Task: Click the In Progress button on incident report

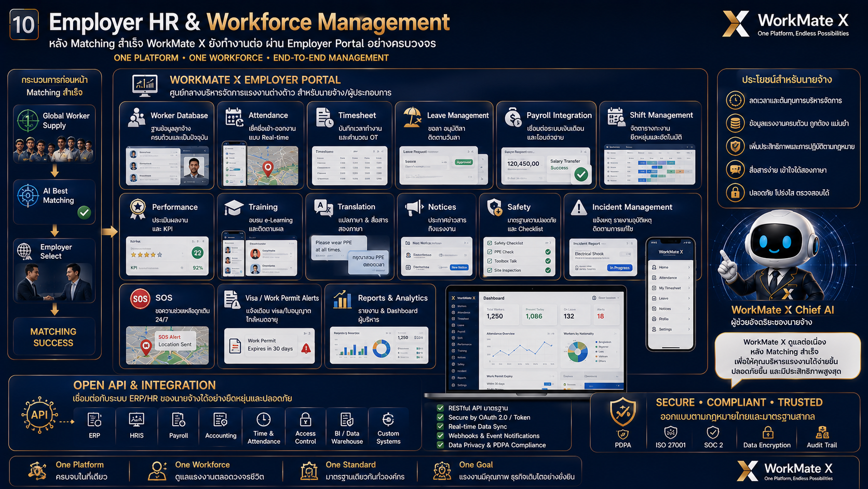Action: click(619, 268)
